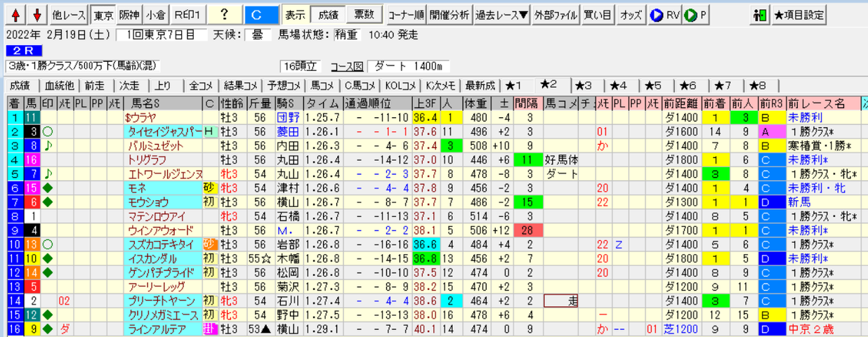Expand the 過去レース dropdown
868x337 pixels.
click(x=502, y=14)
